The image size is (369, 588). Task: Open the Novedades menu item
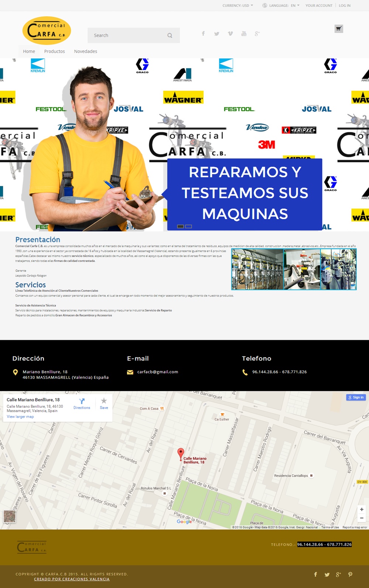[x=86, y=51]
